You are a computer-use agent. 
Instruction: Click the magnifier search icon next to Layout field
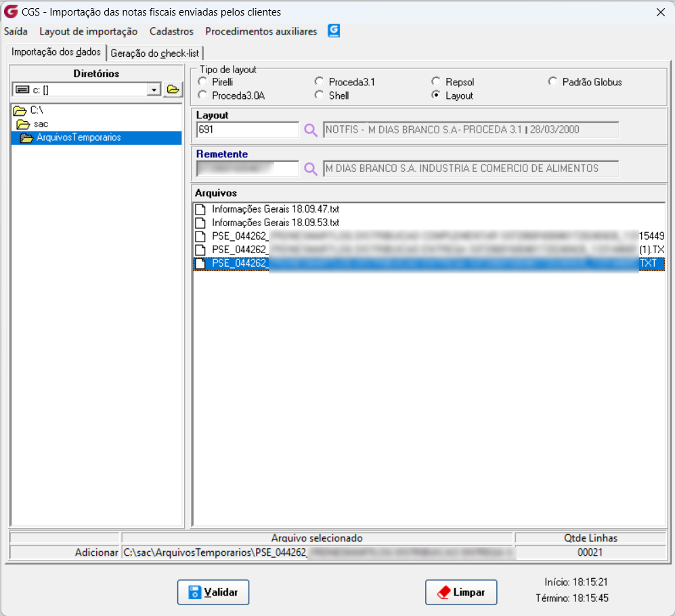pyautogui.click(x=310, y=130)
